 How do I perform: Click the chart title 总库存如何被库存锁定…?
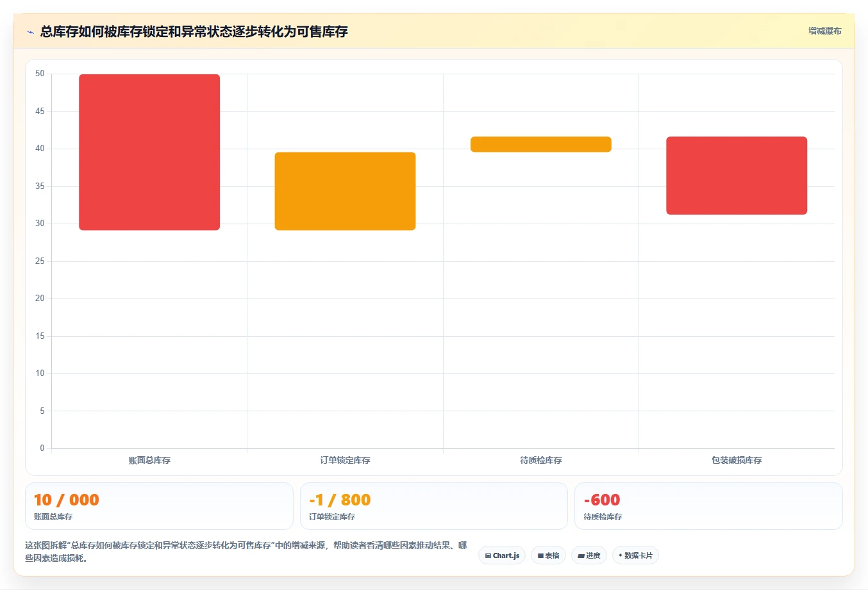[194, 31]
